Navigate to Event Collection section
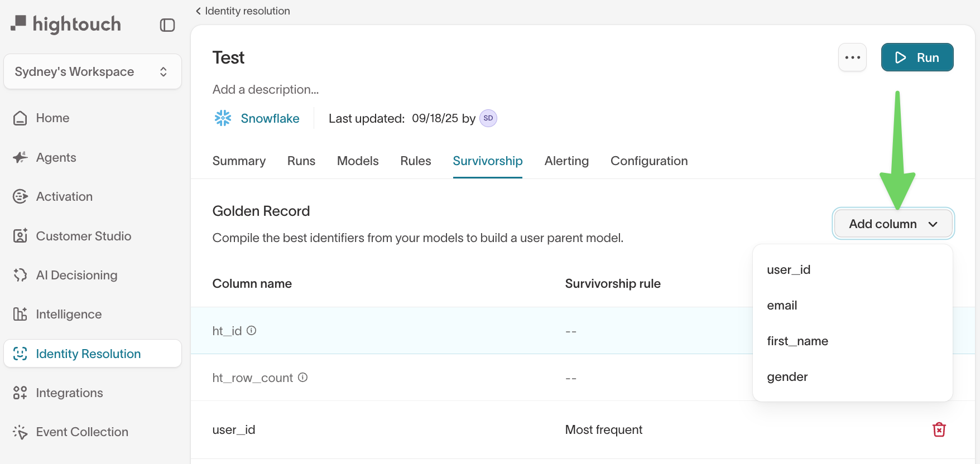This screenshot has width=980, height=464. click(82, 432)
